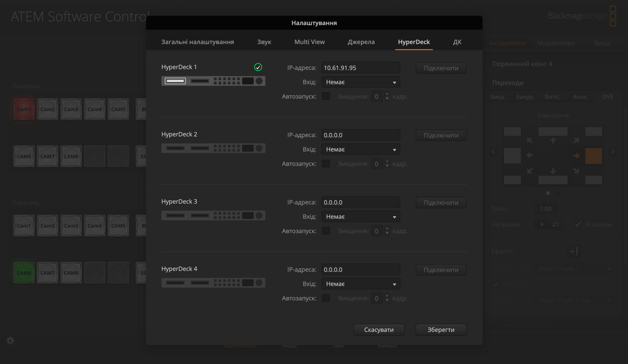628x364 pixels.
Task: Click the 'Скасувати' cancel button
Action: click(x=379, y=329)
